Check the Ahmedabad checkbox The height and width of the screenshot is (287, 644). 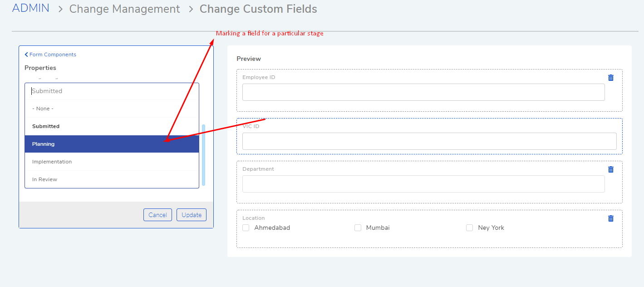[x=246, y=228]
